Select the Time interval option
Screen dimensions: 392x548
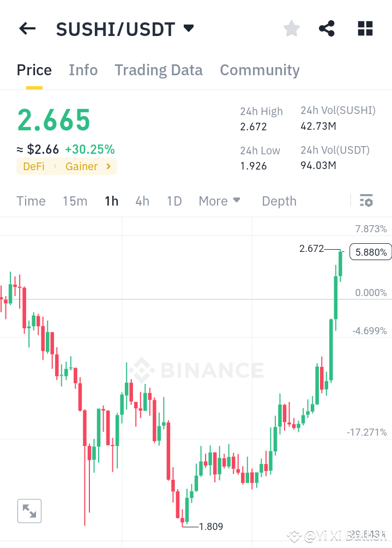click(31, 201)
